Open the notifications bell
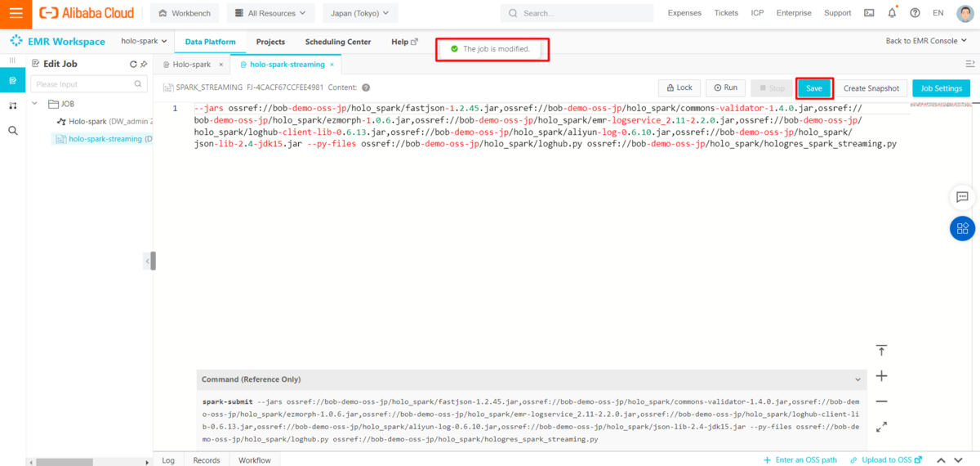The height and width of the screenshot is (466, 980). click(892, 13)
